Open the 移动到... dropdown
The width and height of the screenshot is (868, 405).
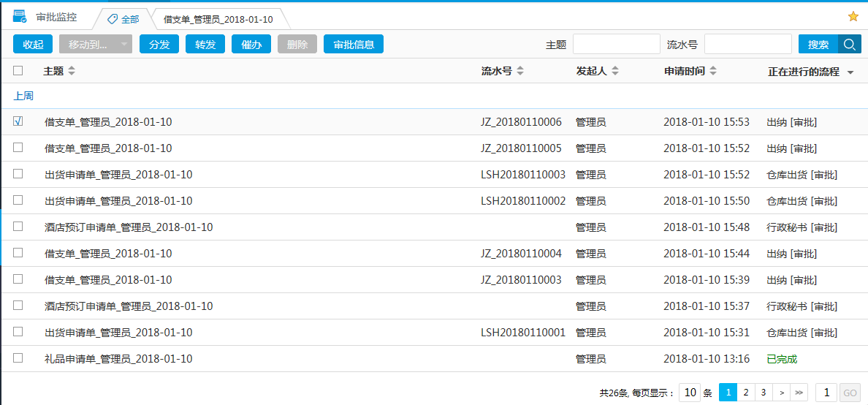(x=96, y=45)
